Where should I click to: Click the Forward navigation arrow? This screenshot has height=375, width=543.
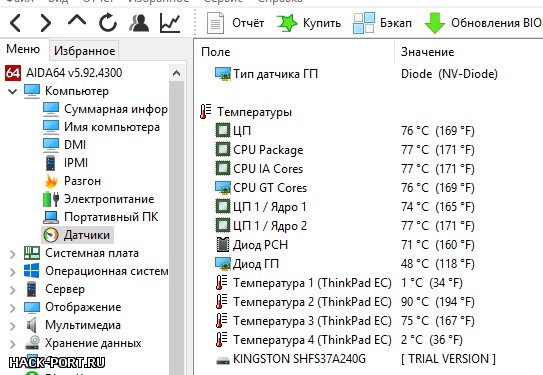45,23
